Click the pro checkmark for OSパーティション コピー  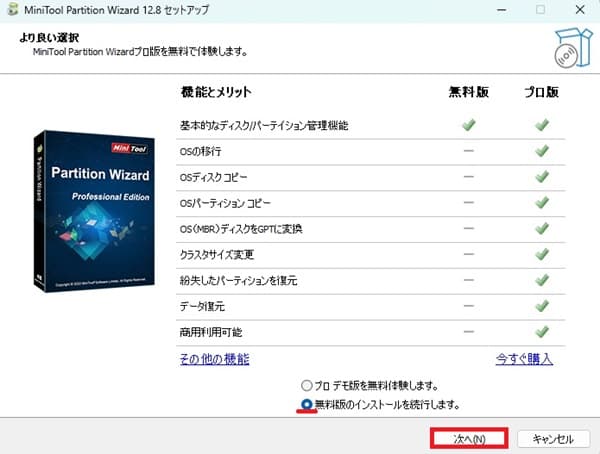[542, 203]
